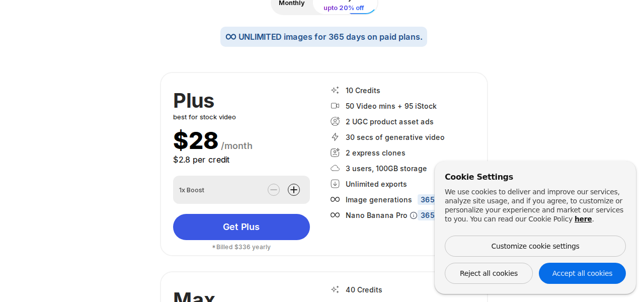Screen dimensions: 644x302
Task: Decrease Boost using the minus button
Action: (274, 190)
